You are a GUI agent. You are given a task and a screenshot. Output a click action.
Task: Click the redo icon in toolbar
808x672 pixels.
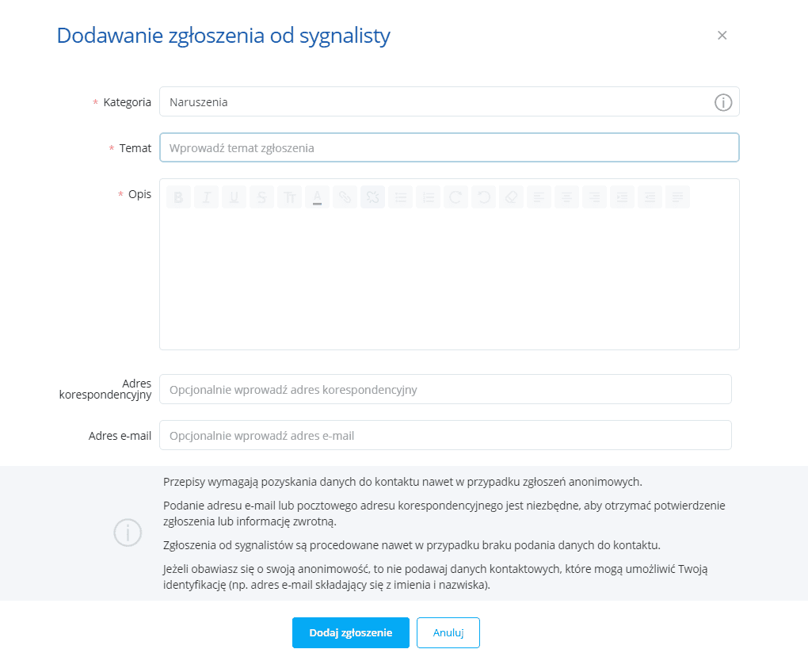point(455,197)
